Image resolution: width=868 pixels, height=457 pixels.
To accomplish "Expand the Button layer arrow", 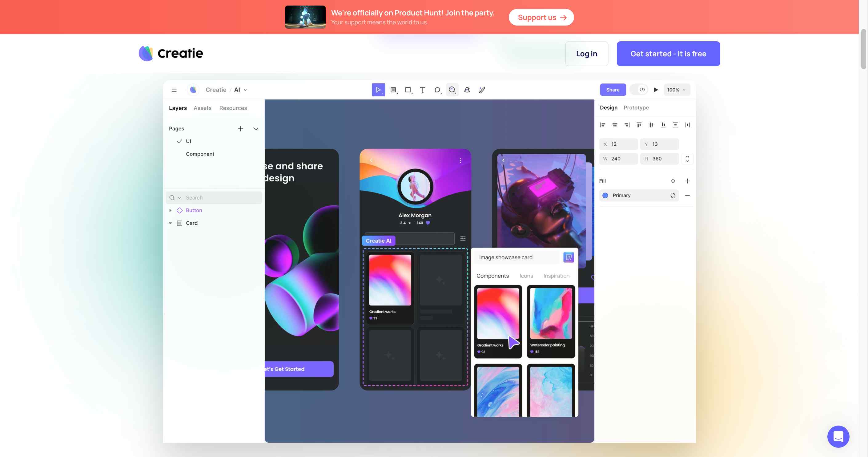I will click(170, 210).
